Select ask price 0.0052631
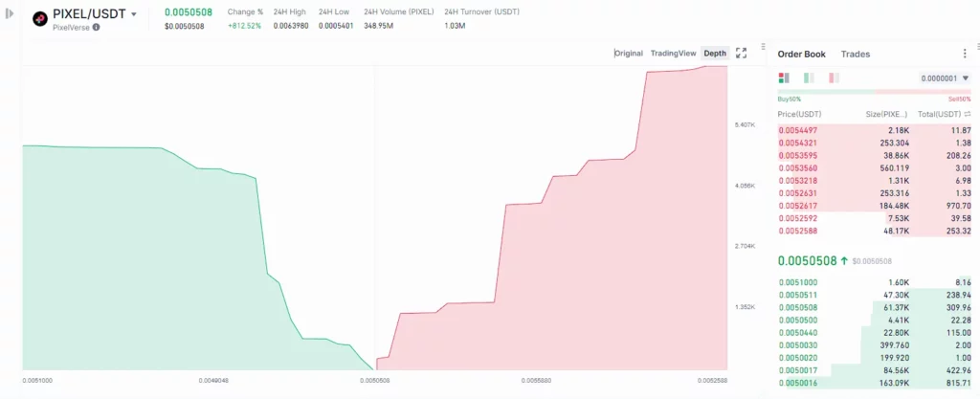980x399 pixels. point(797,193)
